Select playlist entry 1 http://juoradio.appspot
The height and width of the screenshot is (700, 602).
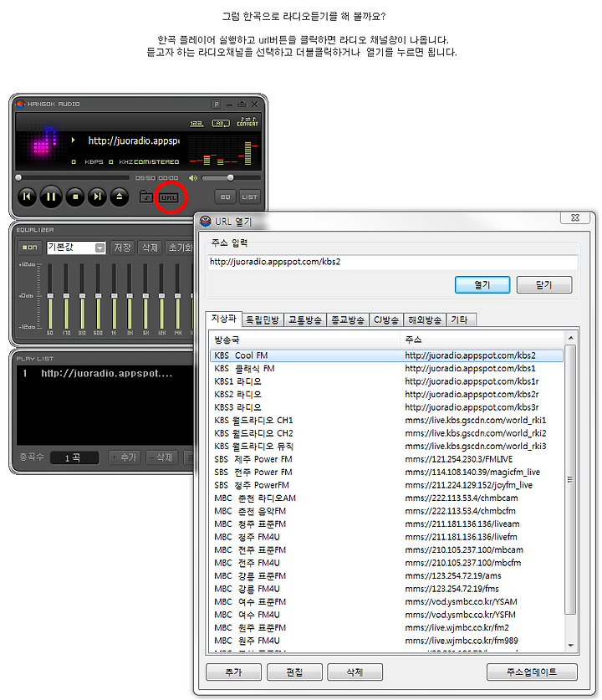(105, 373)
